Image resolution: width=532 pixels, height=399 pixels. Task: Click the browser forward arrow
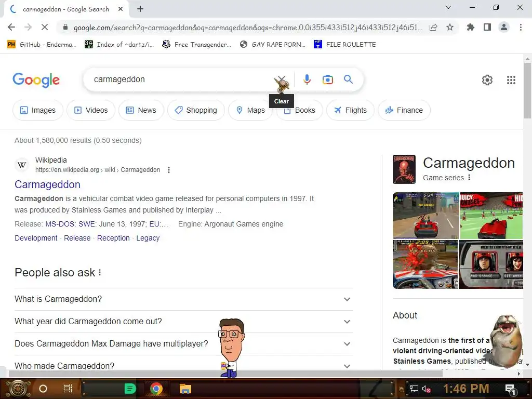28,27
